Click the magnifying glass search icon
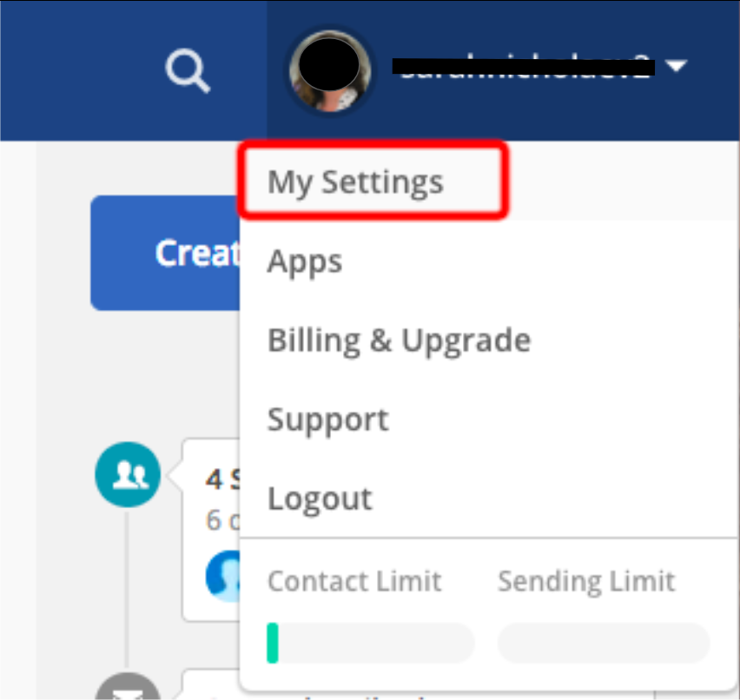 [188, 69]
